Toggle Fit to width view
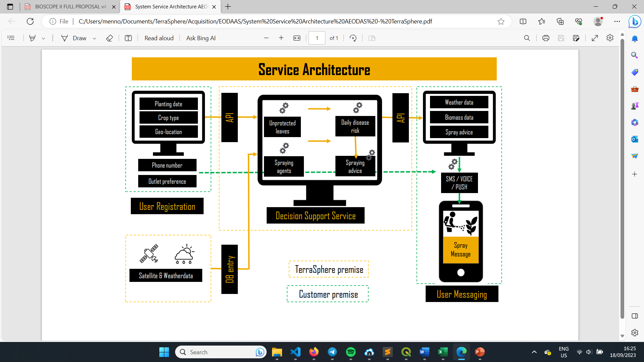The width and height of the screenshot is (644, 362). coord(297,38)
